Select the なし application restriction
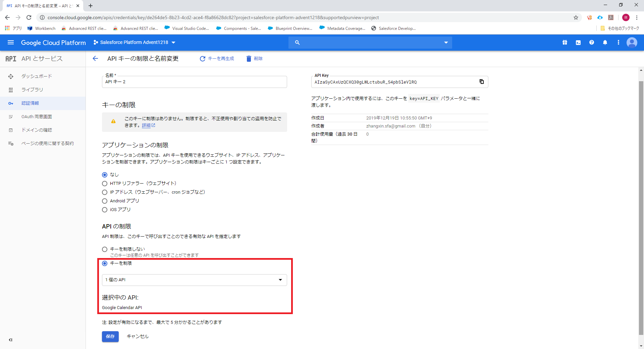 click(105, 175)
